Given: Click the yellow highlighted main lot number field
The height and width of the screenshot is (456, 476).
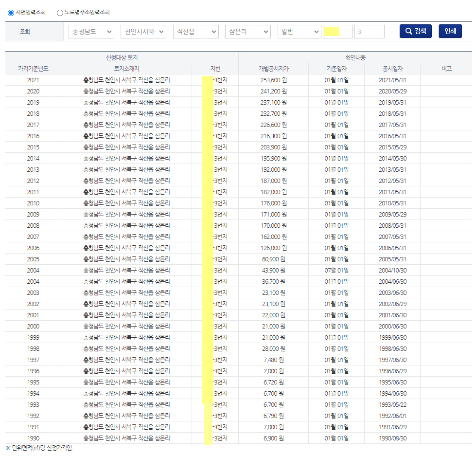Looking at the screenshot, I should click(x=338, y=32).
